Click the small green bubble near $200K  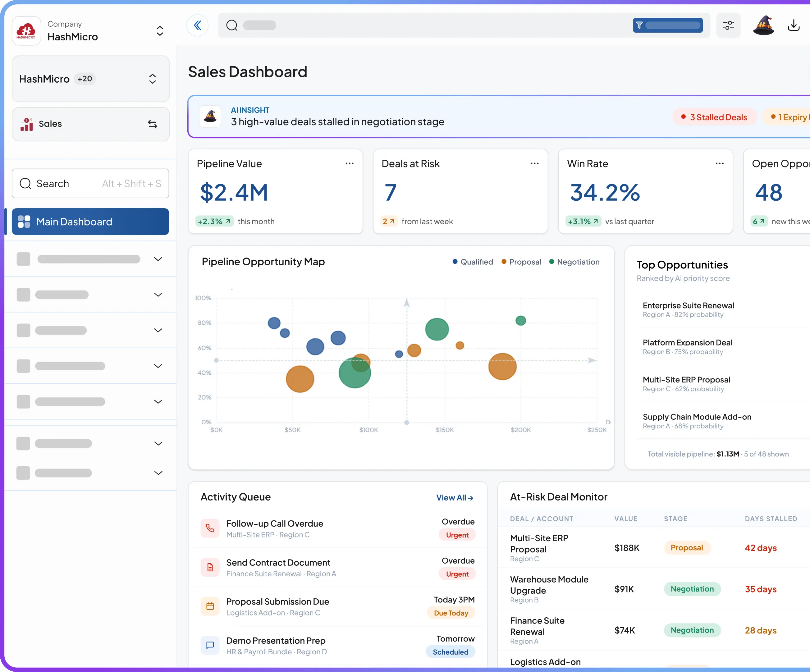(x=521, y=321)
